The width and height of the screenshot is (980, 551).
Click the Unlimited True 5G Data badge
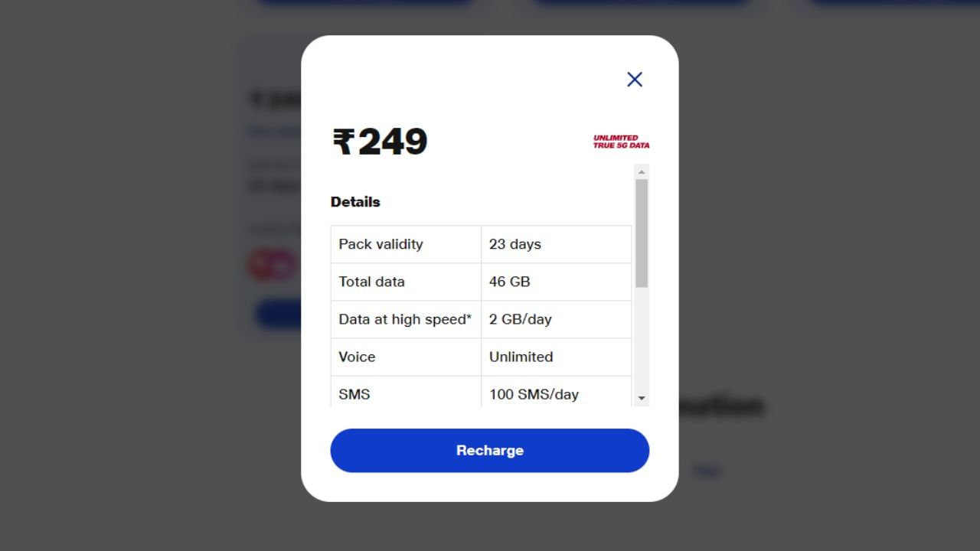(x=621, y=142)
